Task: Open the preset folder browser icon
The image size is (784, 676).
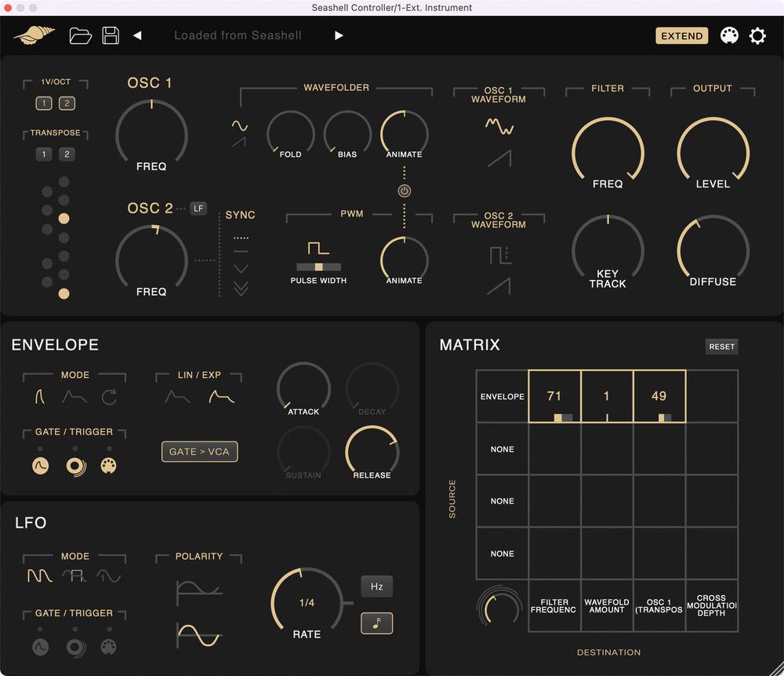Action: click(x=81, y=35)
